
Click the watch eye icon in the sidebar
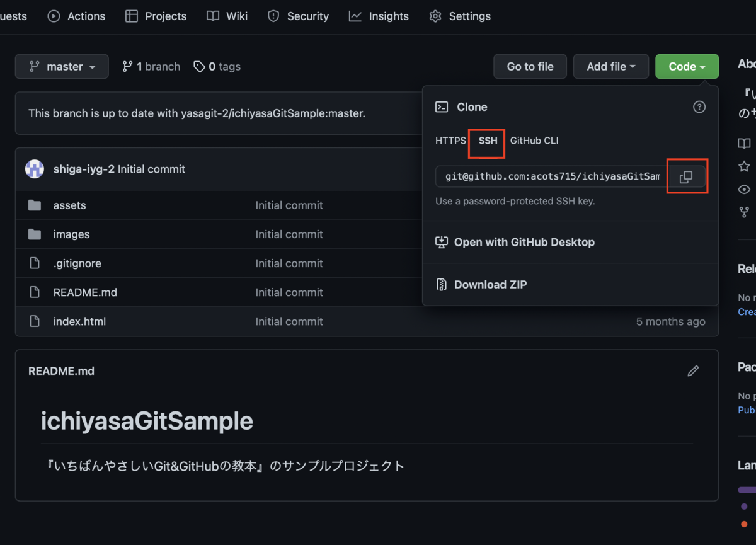coord(744,189)
